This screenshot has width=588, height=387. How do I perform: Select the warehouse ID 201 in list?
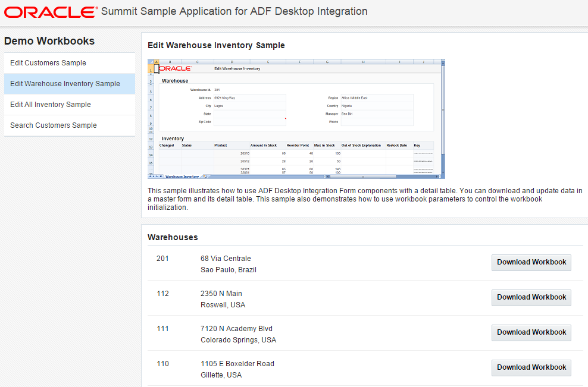coord(162,259)
